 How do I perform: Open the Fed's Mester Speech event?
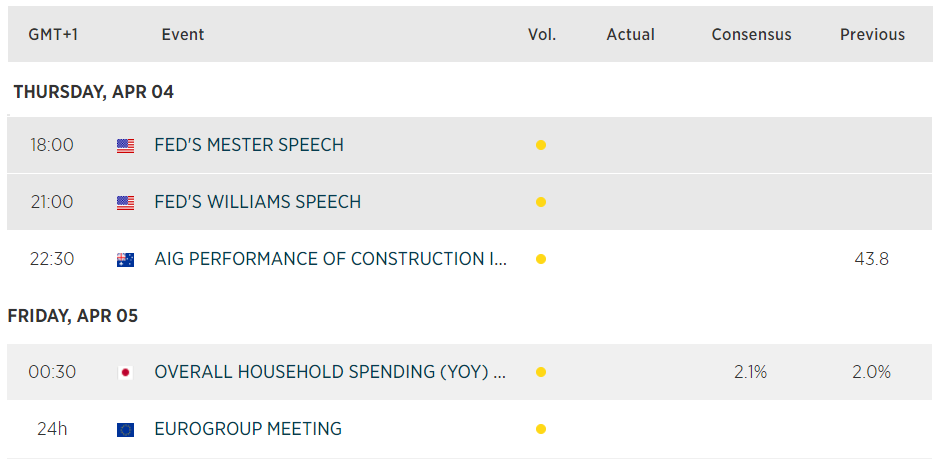[249, 145]
